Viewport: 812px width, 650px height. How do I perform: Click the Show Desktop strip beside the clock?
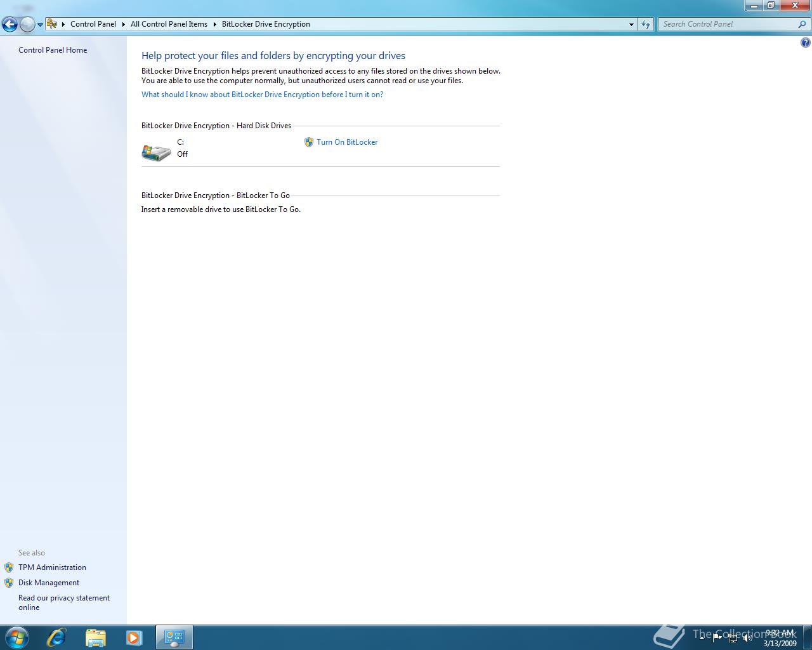[x=807, y=637]
